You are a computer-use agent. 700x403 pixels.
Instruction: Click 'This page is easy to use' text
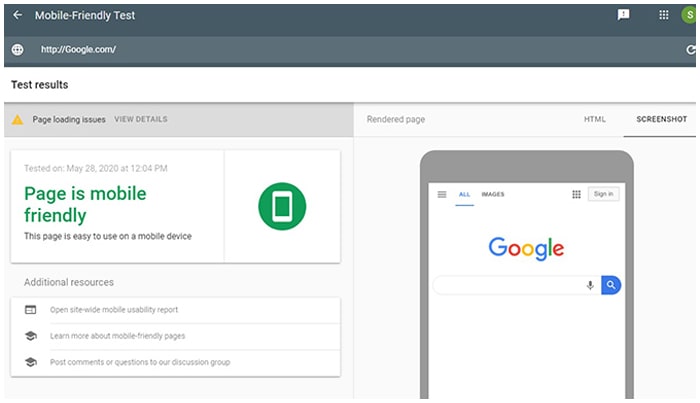point(108,236)
